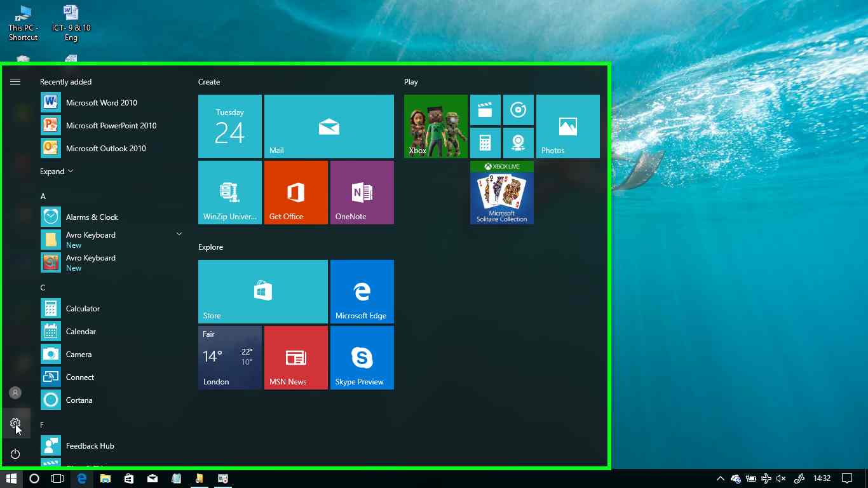This screenshot has height=488, width=868.
Task: Open the Store icon on the taskbar
Action: [x=129, y=478]
